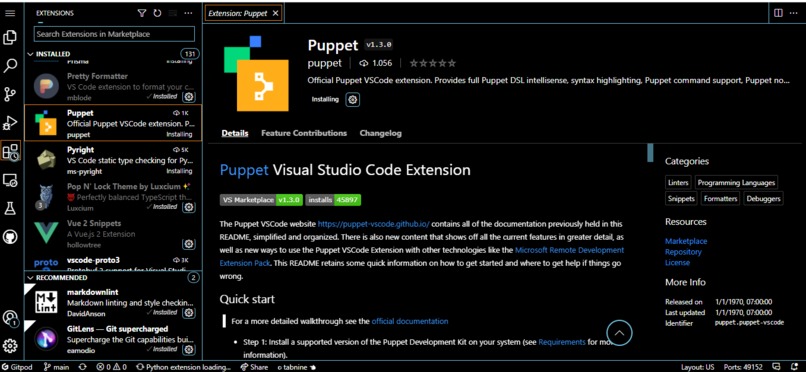Image resolution: width=806 pixels, height=372 pixels.
Task: Select the Vue 2 Snippets extension
Action: (113, 234)
